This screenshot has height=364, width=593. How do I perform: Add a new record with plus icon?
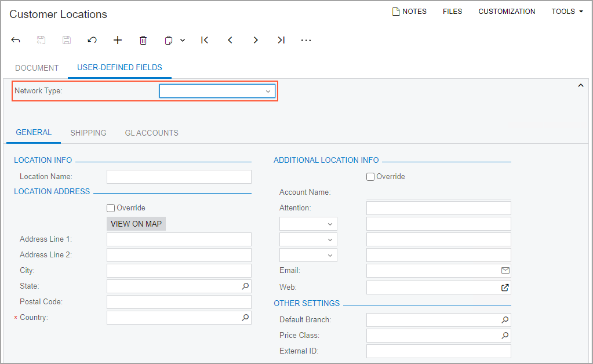pos(118,40)
